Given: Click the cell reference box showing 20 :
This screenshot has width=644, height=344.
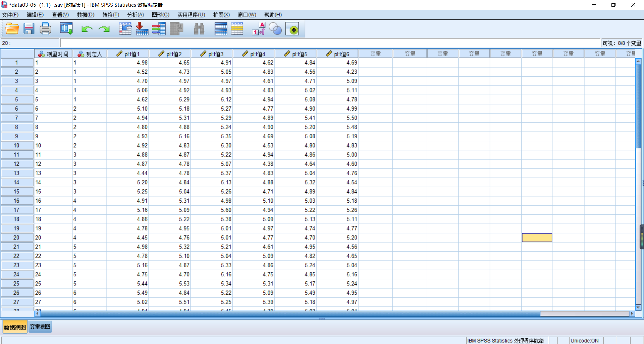Looking at the screenshot, I should pyautogui.click(x=30, y=43).
